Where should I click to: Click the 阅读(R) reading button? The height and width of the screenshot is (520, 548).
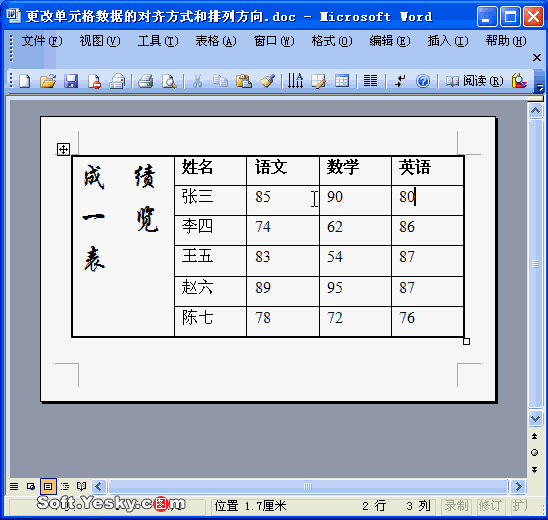pyautogui.click(x=474, y=81)
